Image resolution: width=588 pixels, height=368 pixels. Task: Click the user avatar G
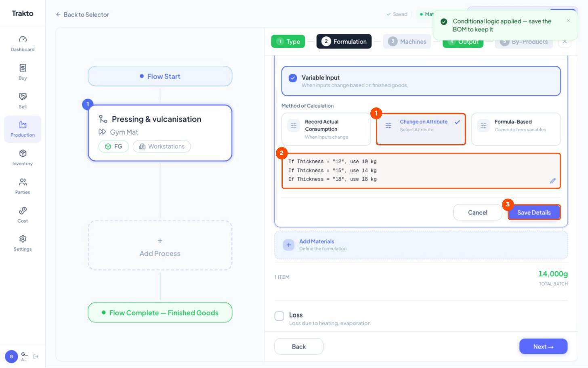click(11, 357)
